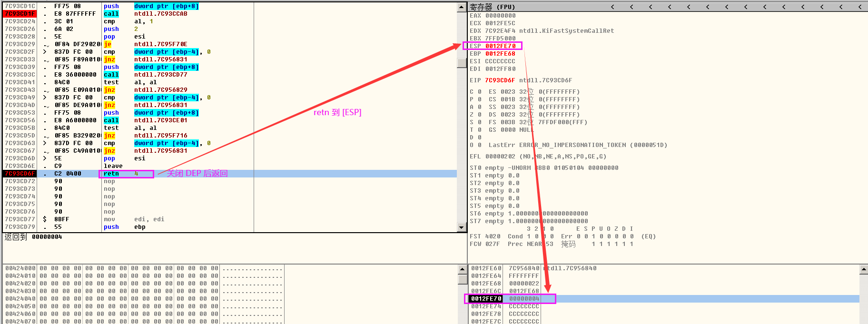Click the disassembly vertical scrollbar thumb
The height and width of the screenshot is (324, 868).
[x=461, y=63]
